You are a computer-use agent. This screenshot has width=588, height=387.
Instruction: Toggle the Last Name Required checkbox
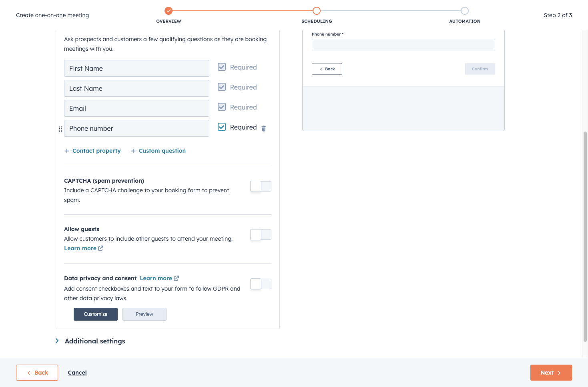pos(222,87)
